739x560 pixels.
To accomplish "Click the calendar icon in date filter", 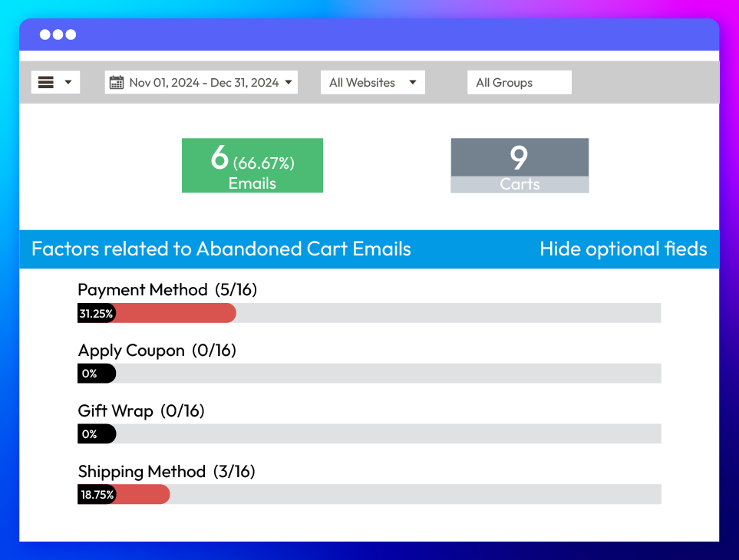I will (x=117, y=82).
